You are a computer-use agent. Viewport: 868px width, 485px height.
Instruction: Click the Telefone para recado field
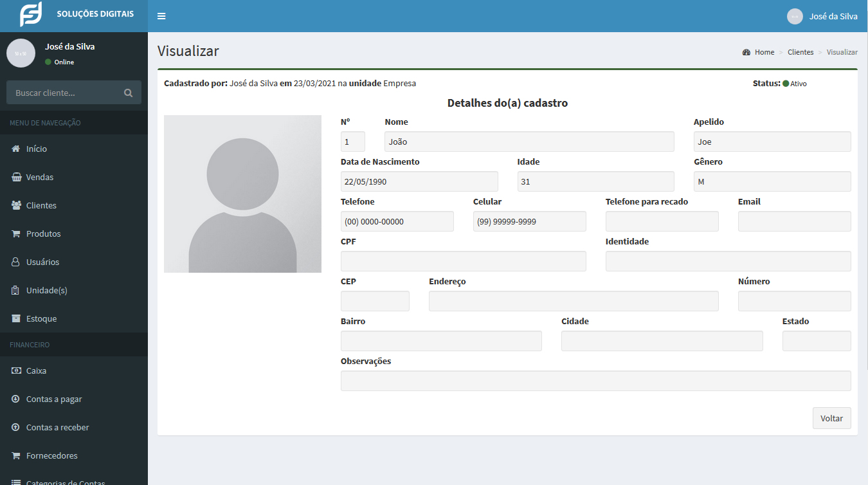click(x=662, y=221)
